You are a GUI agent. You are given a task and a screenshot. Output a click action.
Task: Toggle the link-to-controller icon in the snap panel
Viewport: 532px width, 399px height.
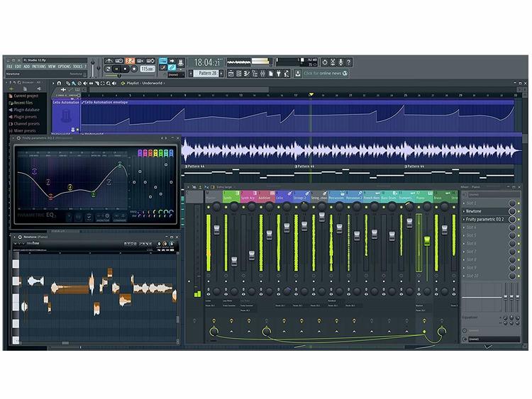172,68
